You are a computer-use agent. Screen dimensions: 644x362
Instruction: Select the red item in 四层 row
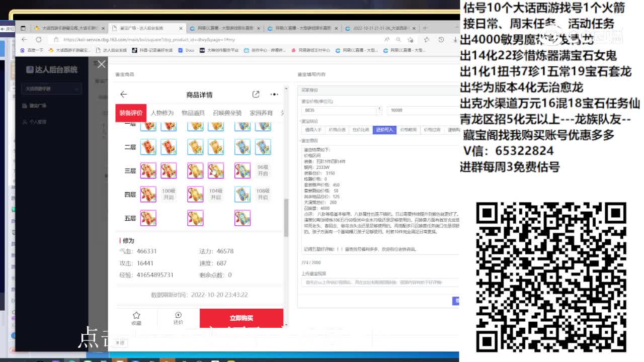(x=148, y=194)
